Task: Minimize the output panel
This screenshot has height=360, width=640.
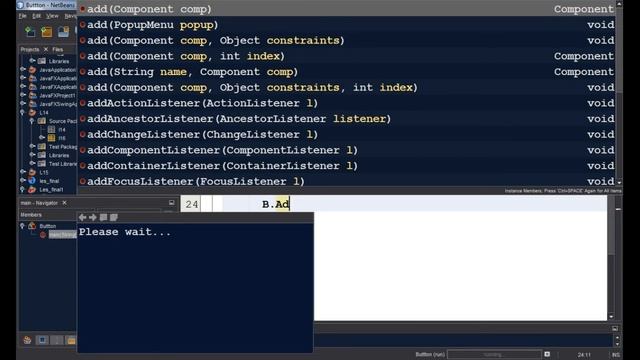Action: (x=615, y=329)
